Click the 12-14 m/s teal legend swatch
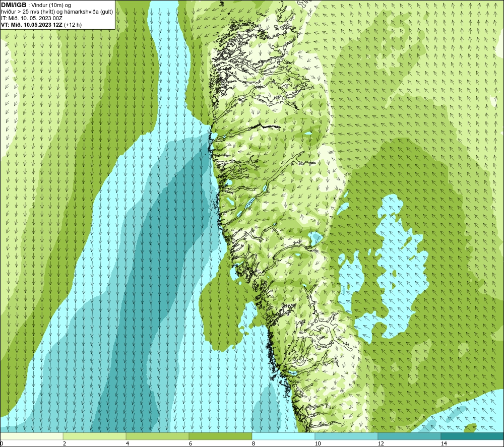 (409, 436)
